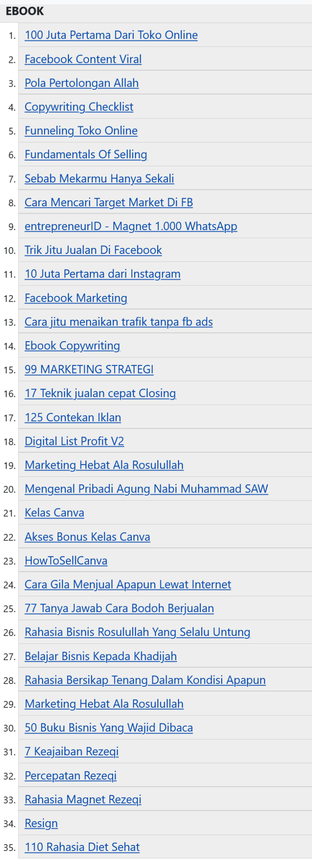Screen dimensions: 312x868
Task: Click the 110 Rahasia Diet Sehat link
Action: (82, 847)
